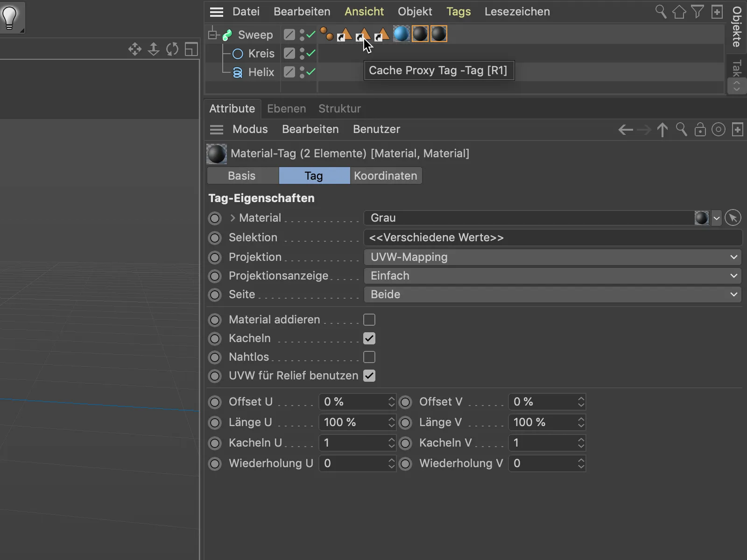Click the Attribute Manager target circle icon
The image size is (747, 560).
tap(719, 129)
